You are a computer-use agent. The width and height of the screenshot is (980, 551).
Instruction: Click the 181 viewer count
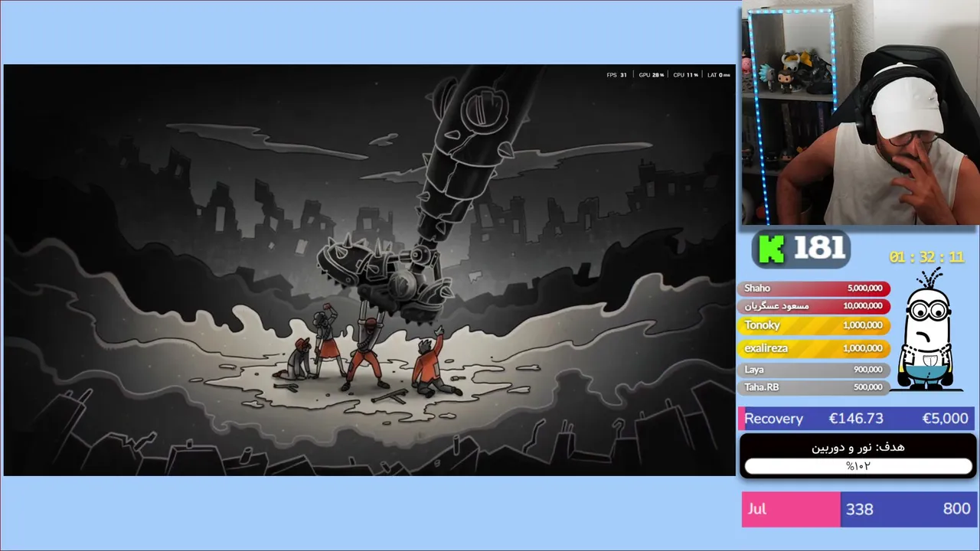click(x=820, y=249)
